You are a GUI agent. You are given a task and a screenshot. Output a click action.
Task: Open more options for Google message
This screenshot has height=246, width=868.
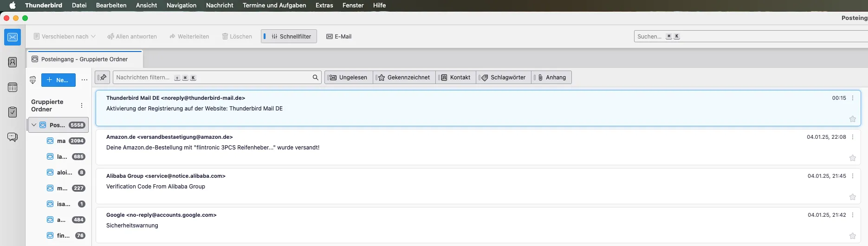click(x=853, y=215)
